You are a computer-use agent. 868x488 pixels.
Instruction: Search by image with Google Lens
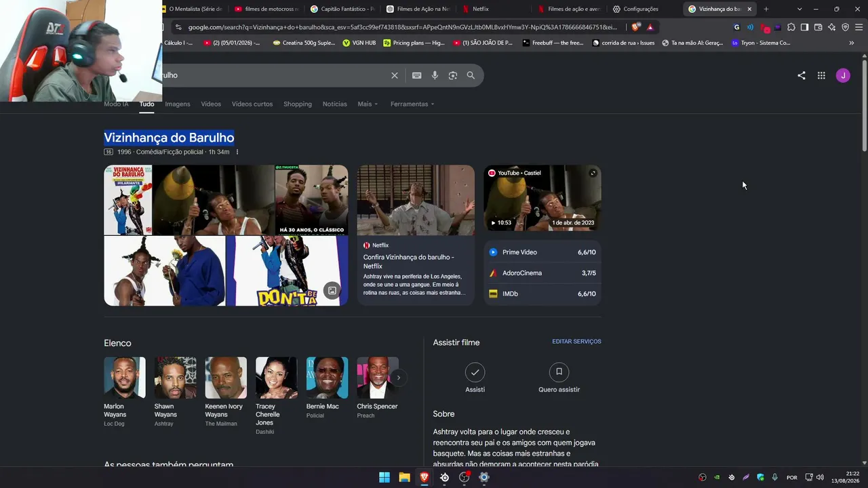(453, 75)
